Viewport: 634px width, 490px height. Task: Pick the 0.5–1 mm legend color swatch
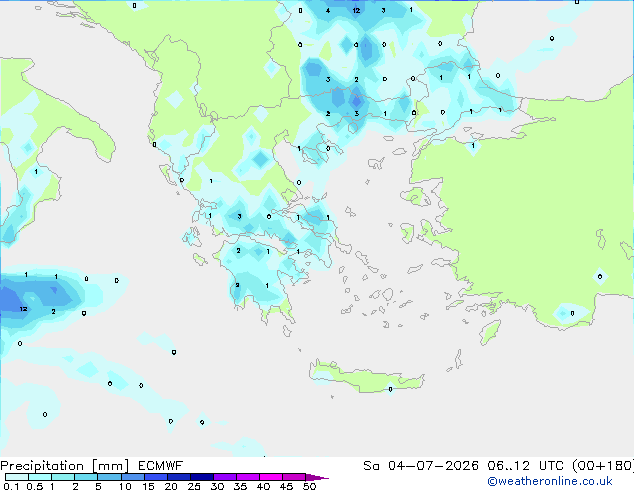pyautogui.click(x=40, y=477)
